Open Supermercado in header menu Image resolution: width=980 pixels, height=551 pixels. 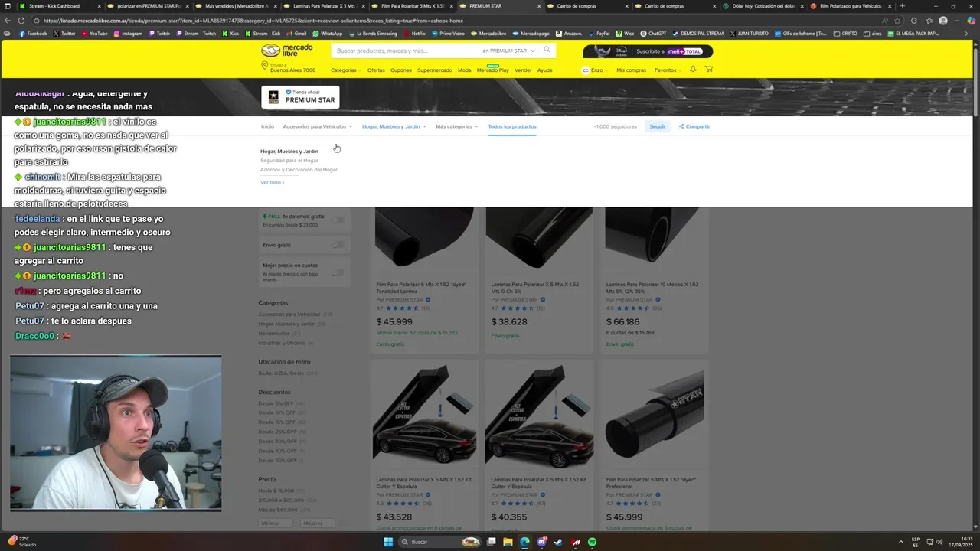click(435, 70)
